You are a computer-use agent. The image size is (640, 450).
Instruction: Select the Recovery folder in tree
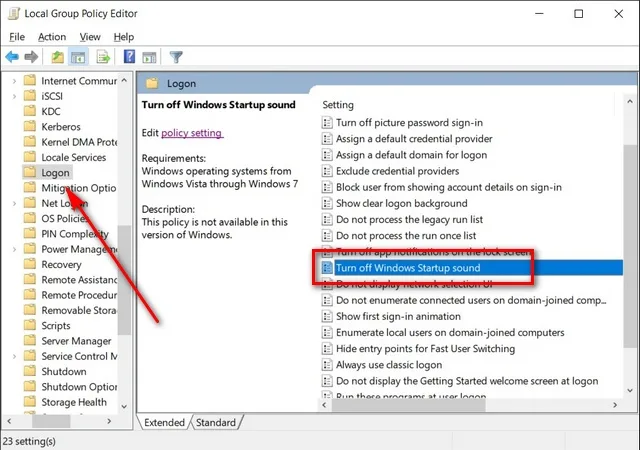click(61, 265)
